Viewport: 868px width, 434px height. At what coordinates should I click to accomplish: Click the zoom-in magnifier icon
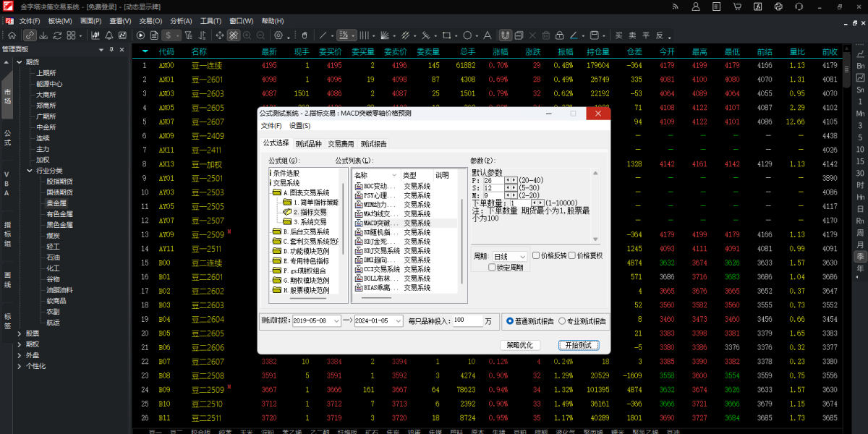[247, 35]
